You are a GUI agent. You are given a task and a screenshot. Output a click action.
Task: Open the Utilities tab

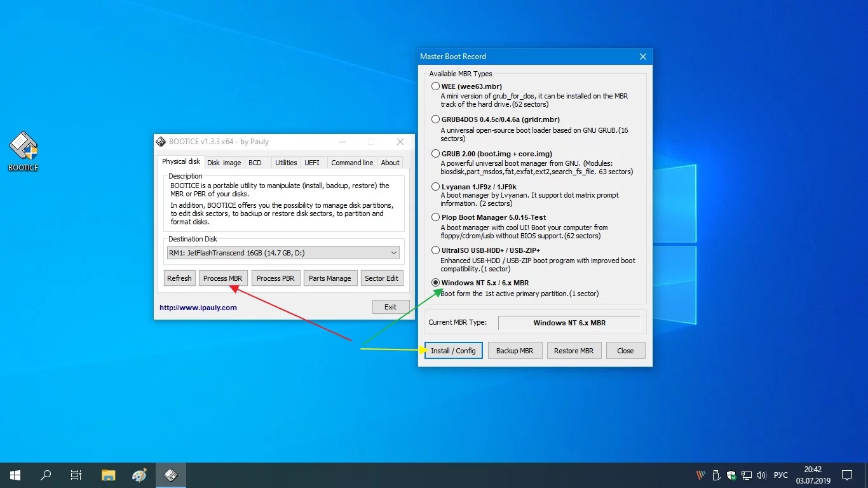pyautogui.click(x=286, y=163)
